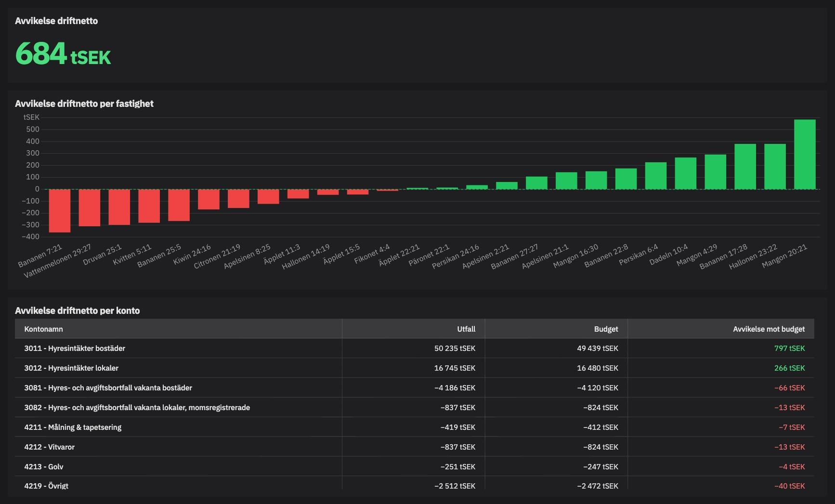Select the Kvitten 5:11 red bar

click(149, 206)
